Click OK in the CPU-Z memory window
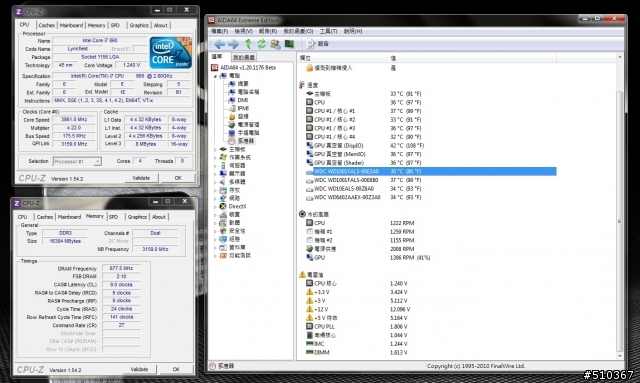 pyautogui.click(x=176, y=369)
